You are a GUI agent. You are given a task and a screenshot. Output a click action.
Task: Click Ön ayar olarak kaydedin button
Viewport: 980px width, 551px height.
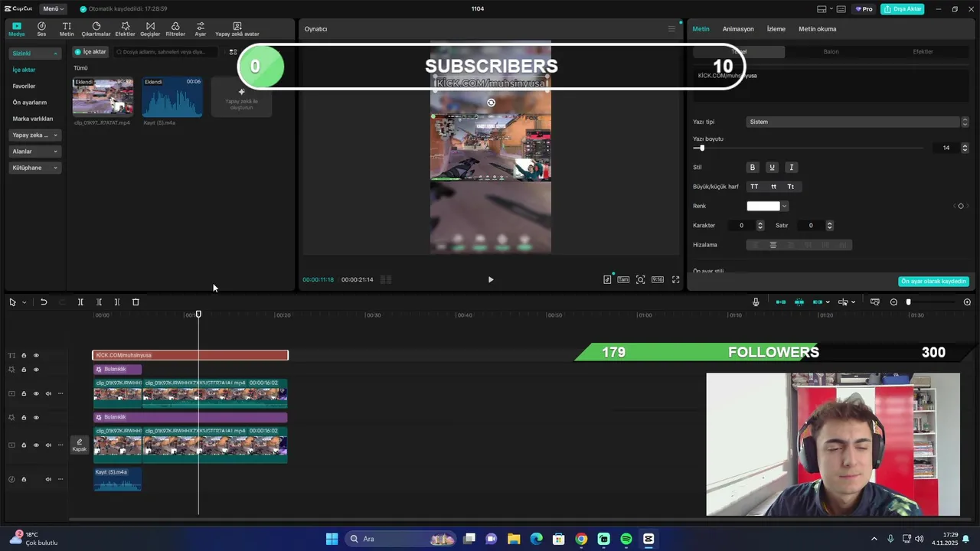(933, 281)
